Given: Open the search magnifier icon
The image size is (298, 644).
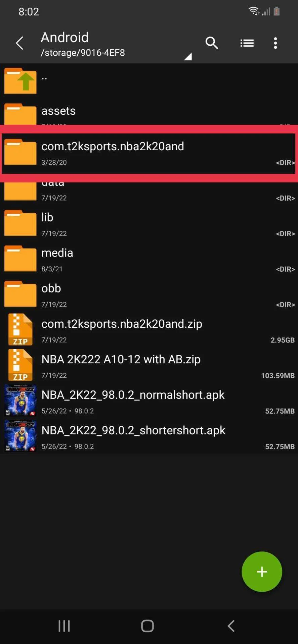Looking at the screenshot, I should click(212, 43).
